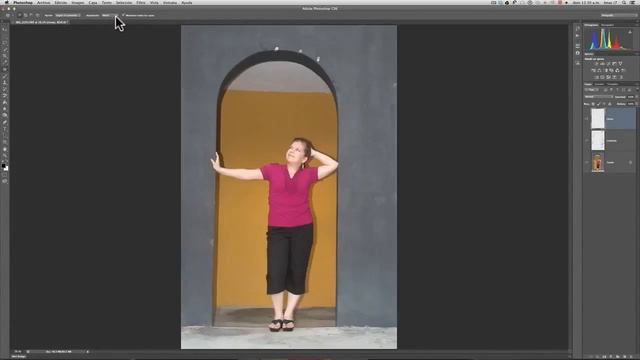The width and height of the screenshot is (640, 360).
Task: Add a Color Balance adjustment
Action: pos(599,71)
